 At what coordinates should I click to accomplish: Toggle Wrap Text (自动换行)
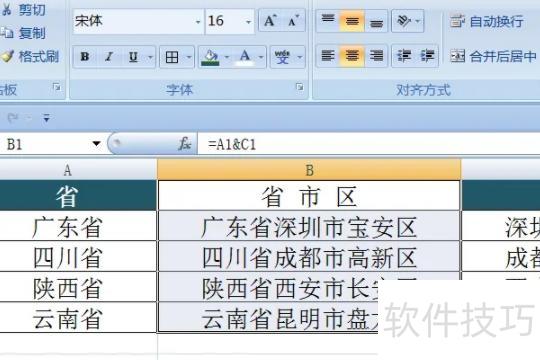[486, 21]
